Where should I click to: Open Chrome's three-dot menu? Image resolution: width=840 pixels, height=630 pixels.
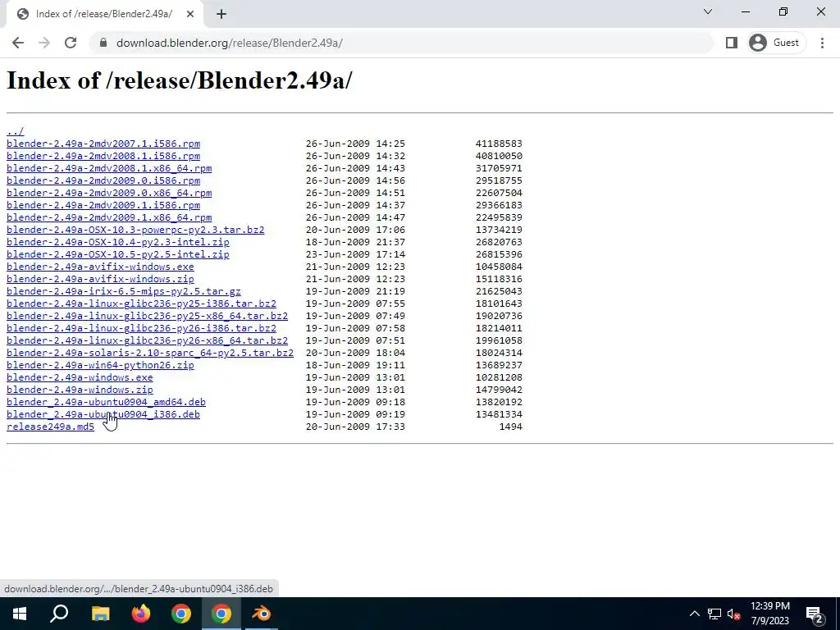point(822,43)
